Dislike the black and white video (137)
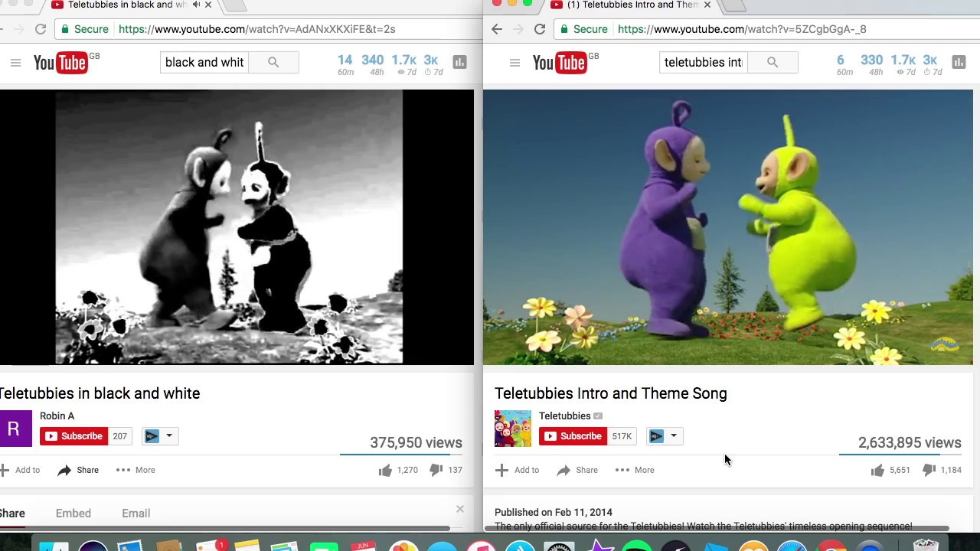This screenshot has height=551, width=980. (x=446, y=470)
